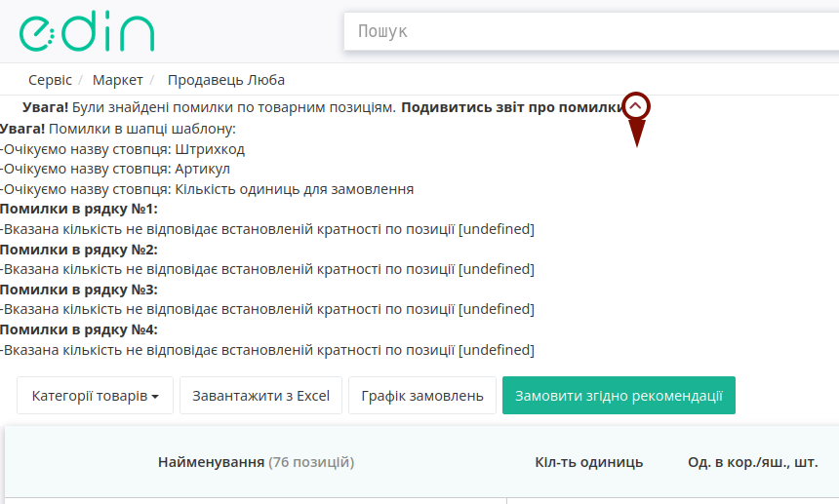This screenshot has width=839, height=504.
Task: Click the EDIN logo
Action: pos(87,31)
